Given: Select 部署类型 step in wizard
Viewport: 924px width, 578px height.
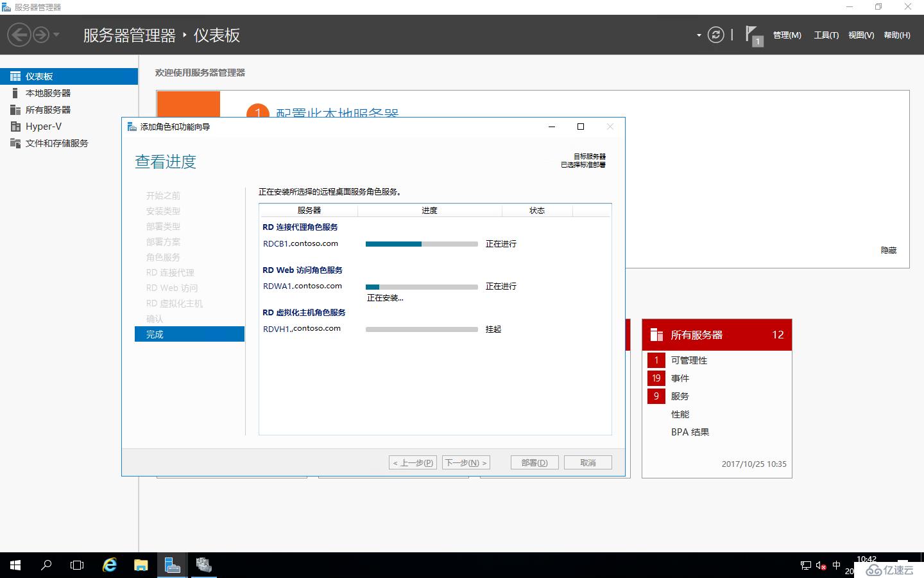Looking at the screenshot, I should (163, 226).
